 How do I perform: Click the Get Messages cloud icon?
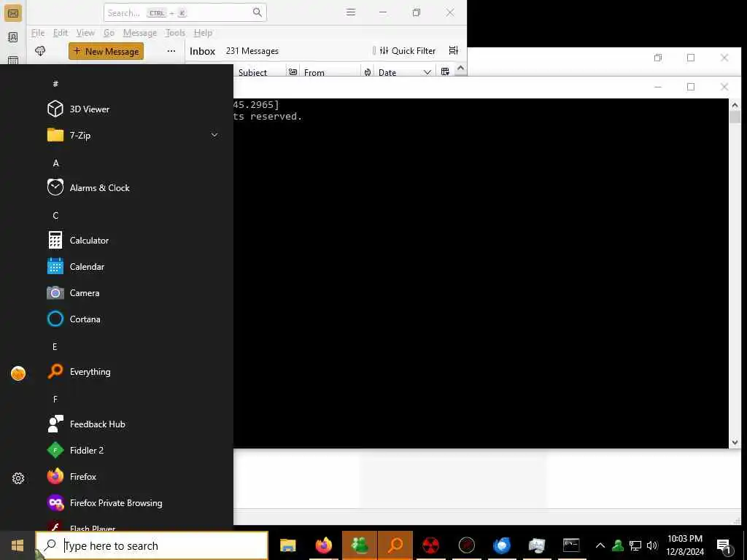point(41,51)
